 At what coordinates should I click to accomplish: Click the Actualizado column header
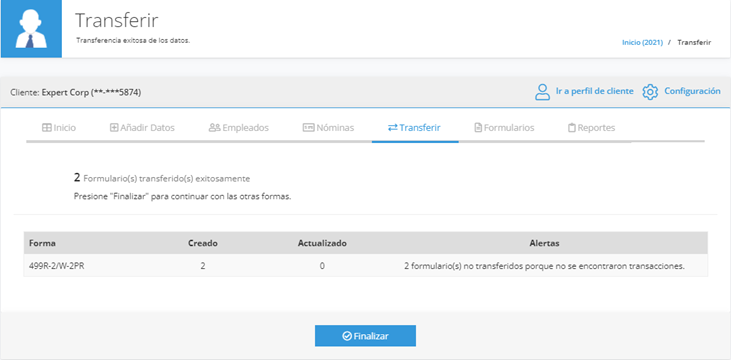click(x=322, y=243)
